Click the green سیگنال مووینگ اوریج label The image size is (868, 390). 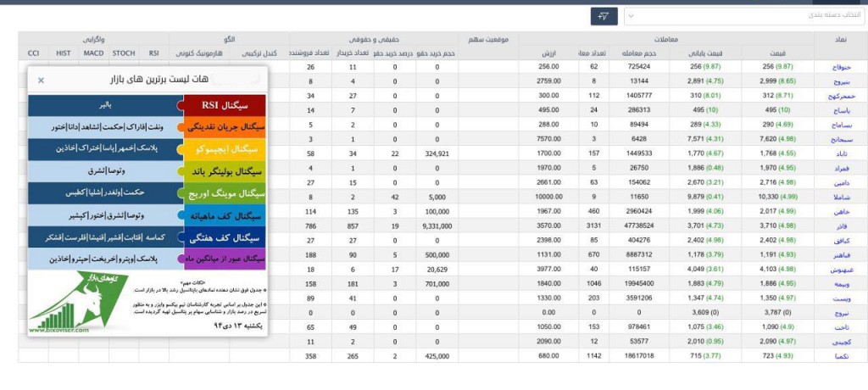[224, 193]
